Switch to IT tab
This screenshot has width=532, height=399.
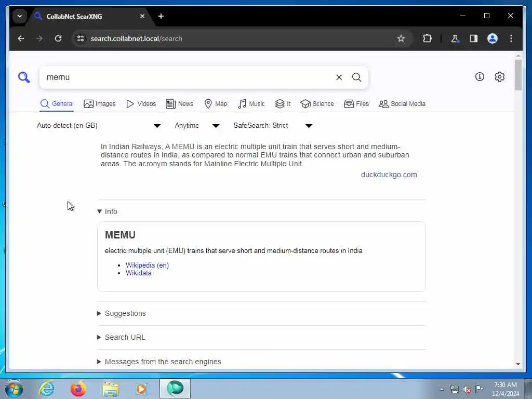tap(283, 104)
